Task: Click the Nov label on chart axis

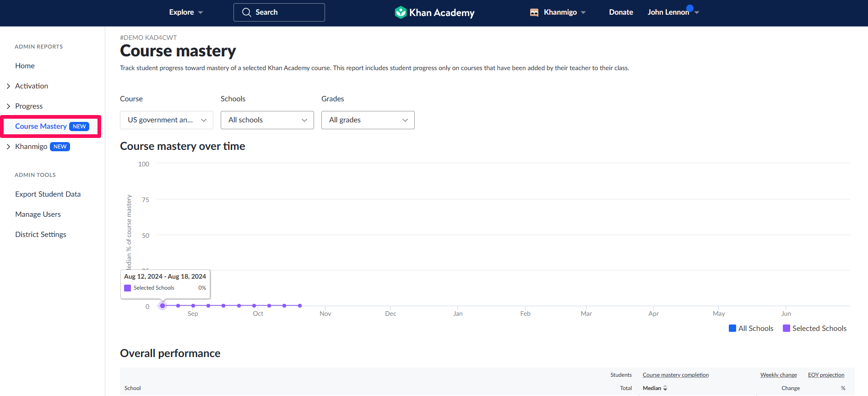Action: (x=325, y=314)
